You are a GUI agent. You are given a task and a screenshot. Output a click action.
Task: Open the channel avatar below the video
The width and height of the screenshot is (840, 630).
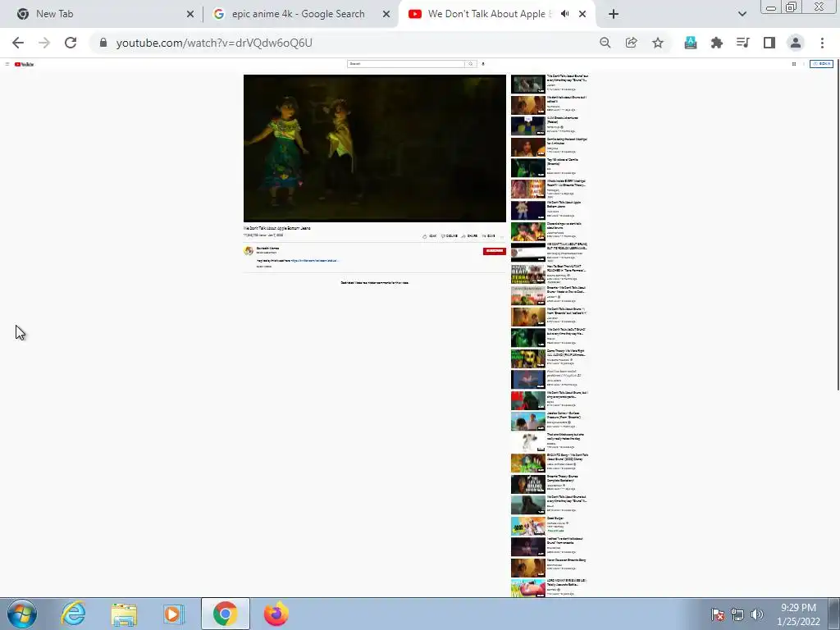click(x=249, y=251)
